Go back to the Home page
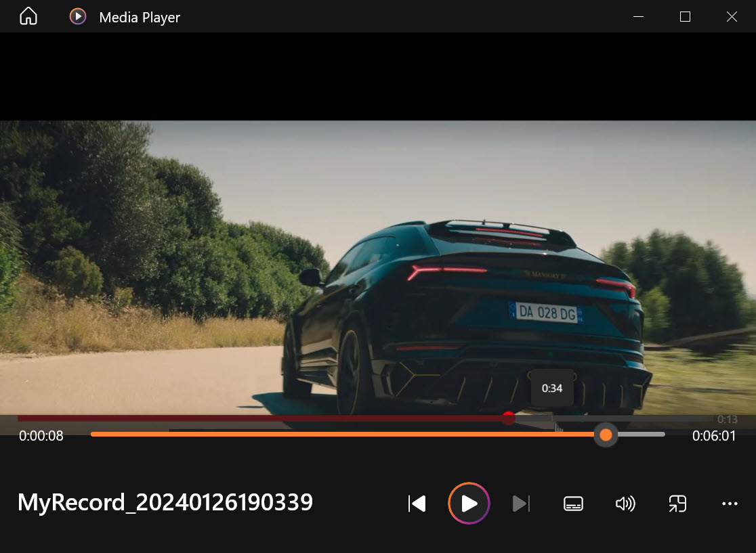The width and height of the screenshot is (756, 553). [28, 17]
